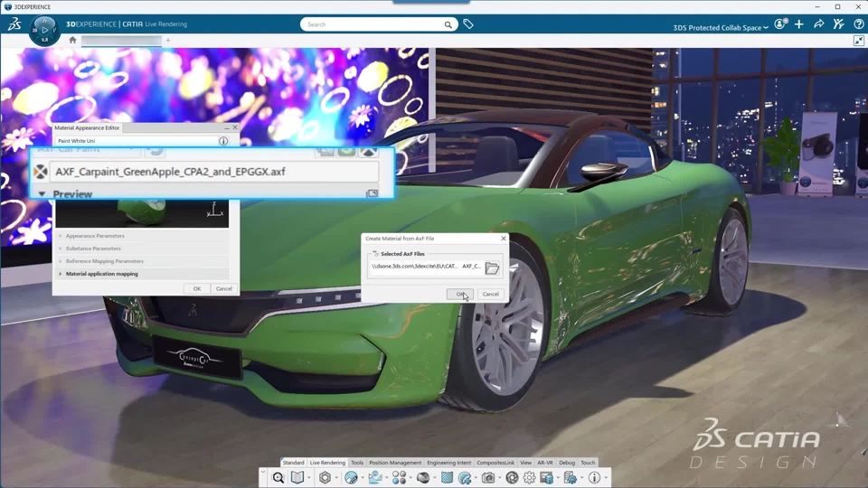
Task: Switch to the Tools tab
Action: [x=357, y=463]
